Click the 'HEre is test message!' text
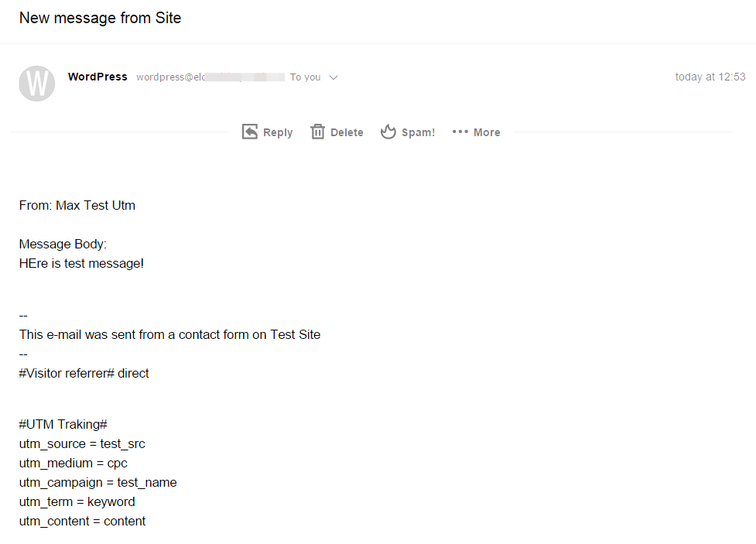 tap(81, 263)
